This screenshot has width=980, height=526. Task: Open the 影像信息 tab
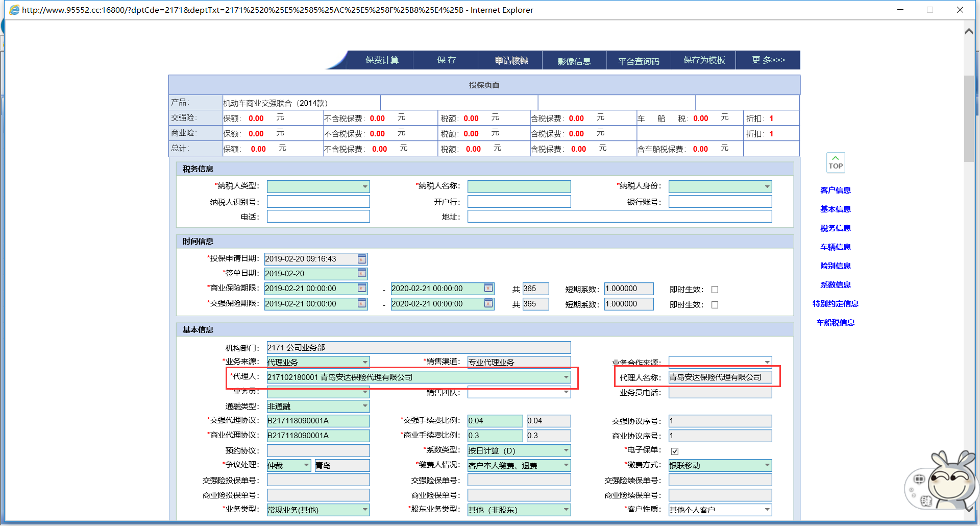coord(574,61)
